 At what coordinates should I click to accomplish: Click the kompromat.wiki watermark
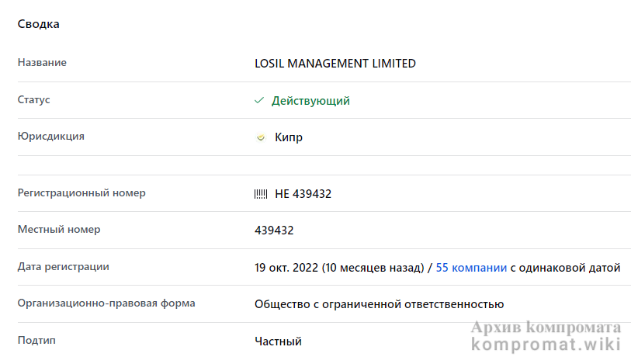(546, 345)
